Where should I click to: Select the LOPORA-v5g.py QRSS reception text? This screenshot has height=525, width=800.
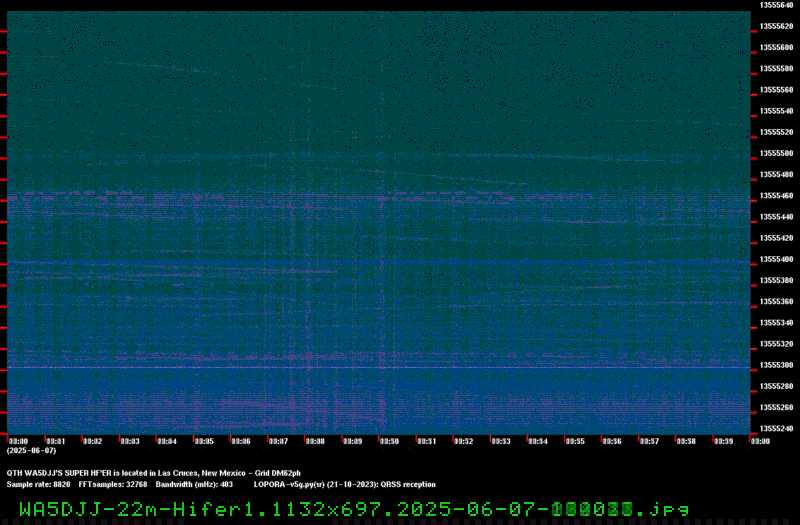345,484
